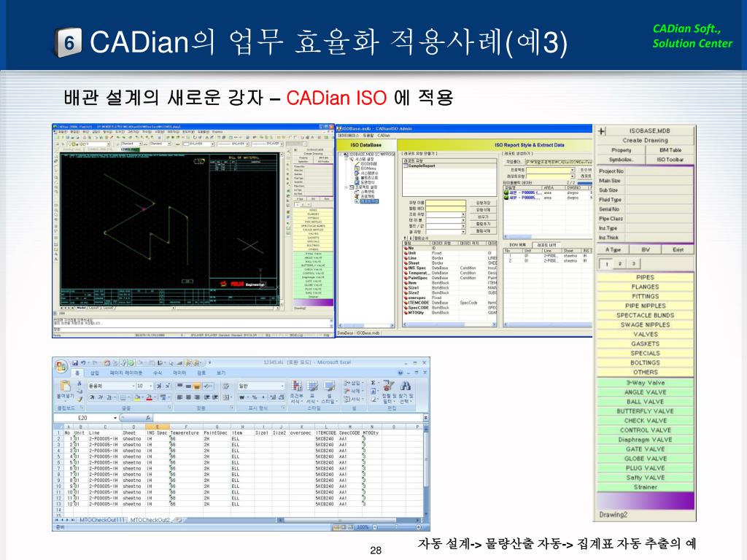Click the Undo icon in Excel toolbar

pos(83,363)
